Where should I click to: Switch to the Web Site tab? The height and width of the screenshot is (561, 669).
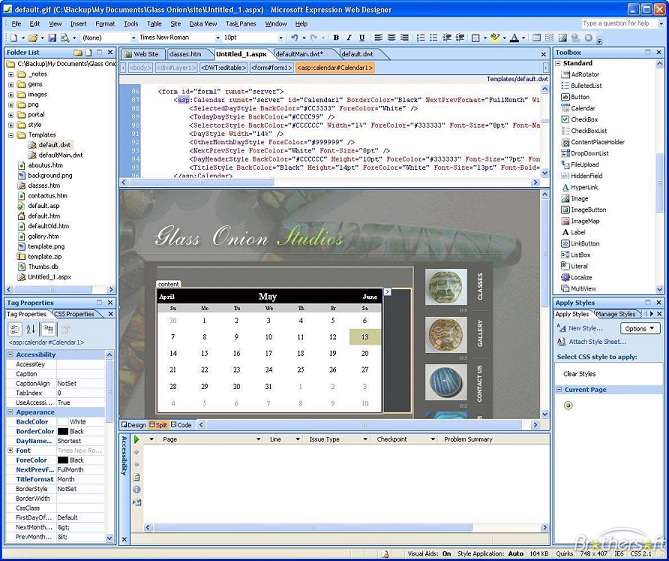(x=142, y=54)
